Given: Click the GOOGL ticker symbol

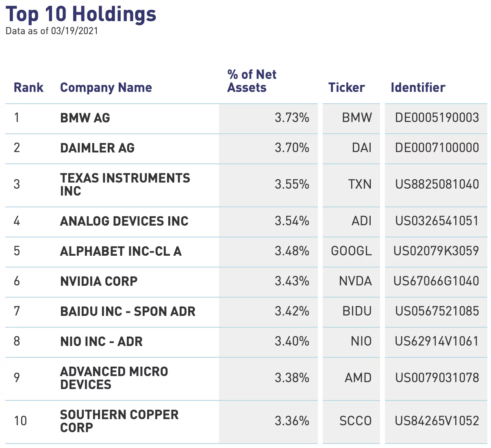Looking at the screenshot, I should pos(351,251).
